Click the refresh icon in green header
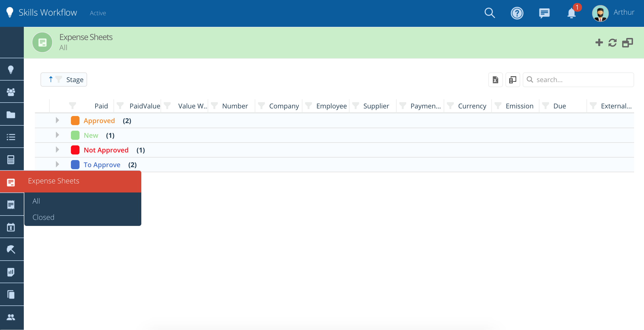Screen dimensions: 644x330 pos(612,43)
